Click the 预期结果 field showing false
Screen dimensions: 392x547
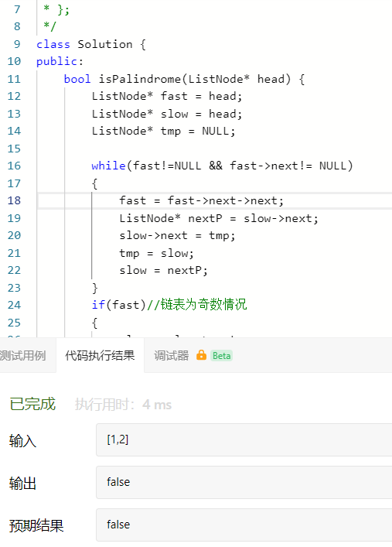coord(244,525)
